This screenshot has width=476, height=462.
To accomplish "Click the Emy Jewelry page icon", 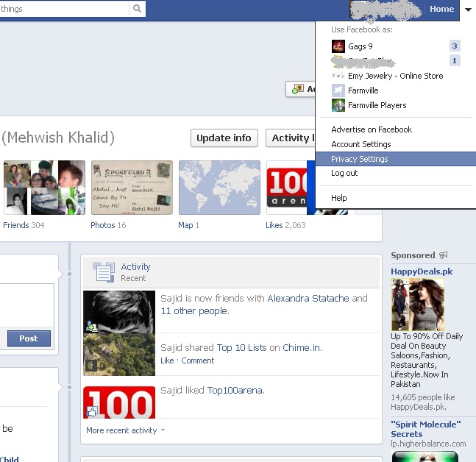I will click(x=338, y=76).
